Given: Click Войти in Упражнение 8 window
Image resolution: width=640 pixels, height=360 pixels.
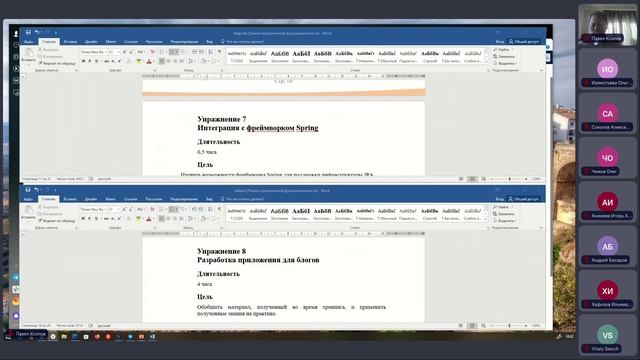Looking at the screenshot, I should pos(500,199).
